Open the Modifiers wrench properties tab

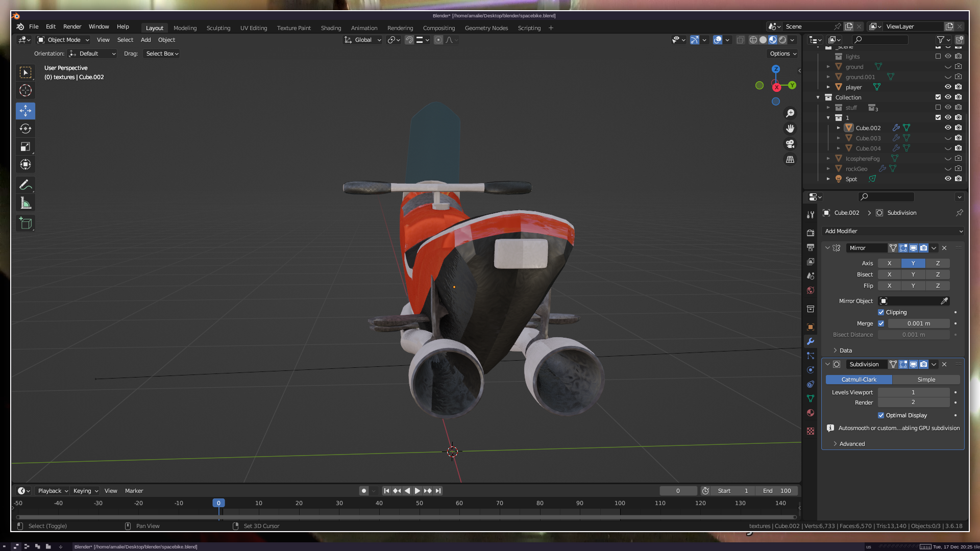[811, 341]
